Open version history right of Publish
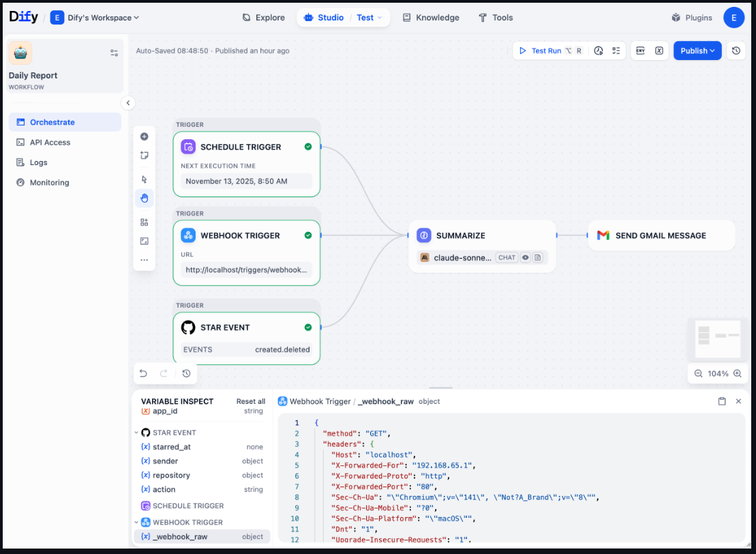This screenshot has height=554, width=756. click(736, 50)
